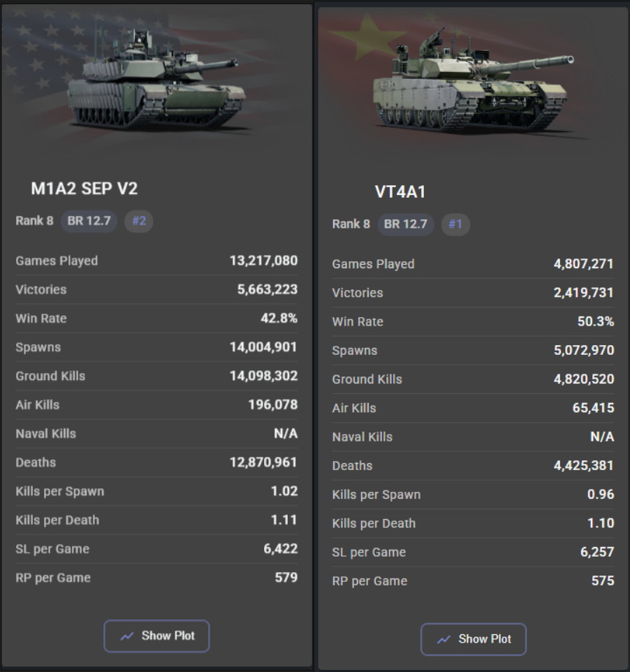
Task: Select the VT4A1 vehicle title
Action: point(400,192)
